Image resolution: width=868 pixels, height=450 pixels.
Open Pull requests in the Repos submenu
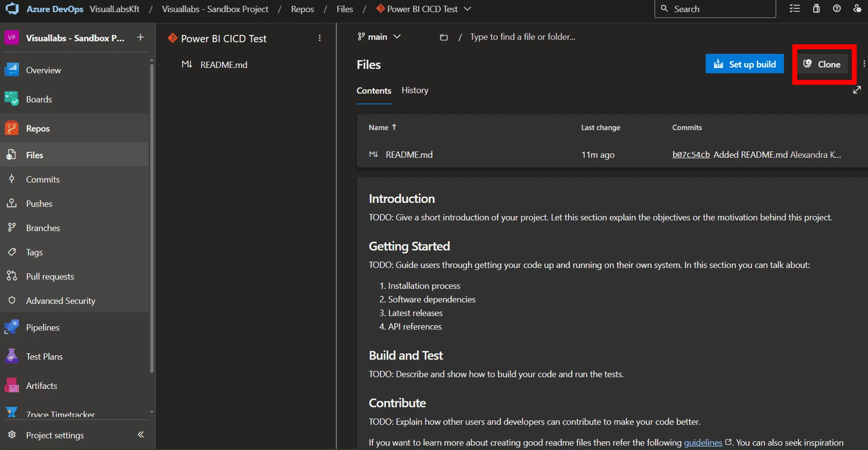pos(75,276)
